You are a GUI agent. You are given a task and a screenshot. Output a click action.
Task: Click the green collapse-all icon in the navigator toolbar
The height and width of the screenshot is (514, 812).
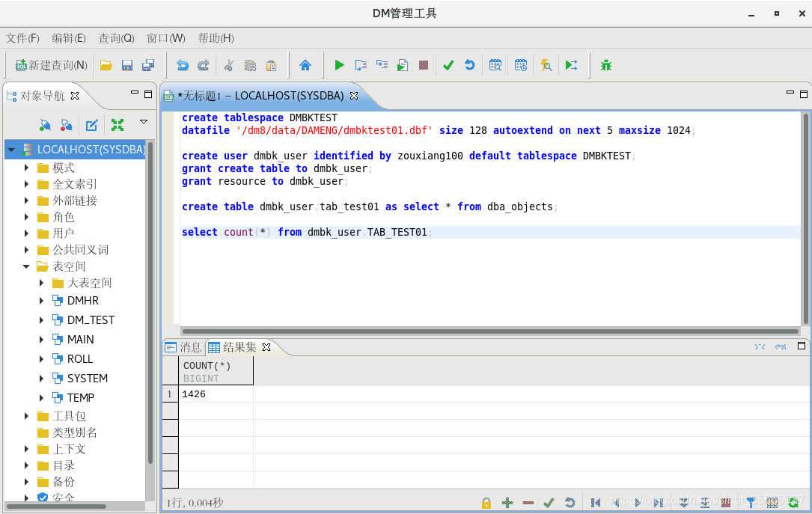(x=117, y=125)
